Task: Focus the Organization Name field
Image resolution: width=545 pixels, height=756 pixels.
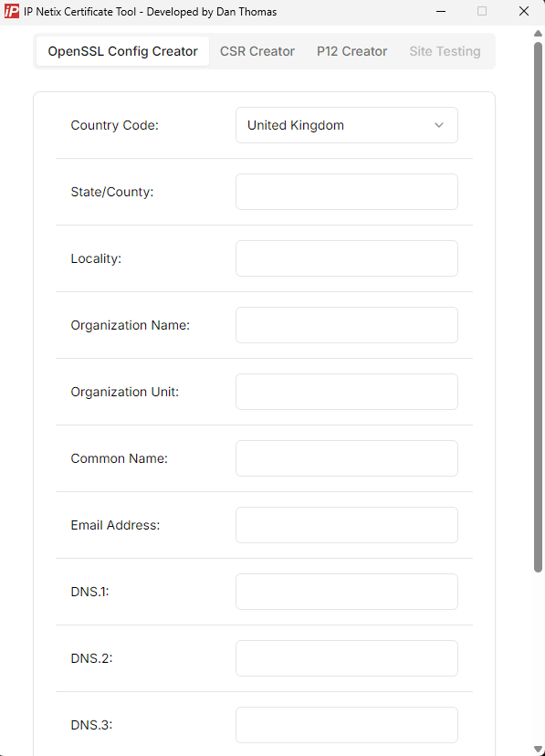Action: click(x=347, y=325)
